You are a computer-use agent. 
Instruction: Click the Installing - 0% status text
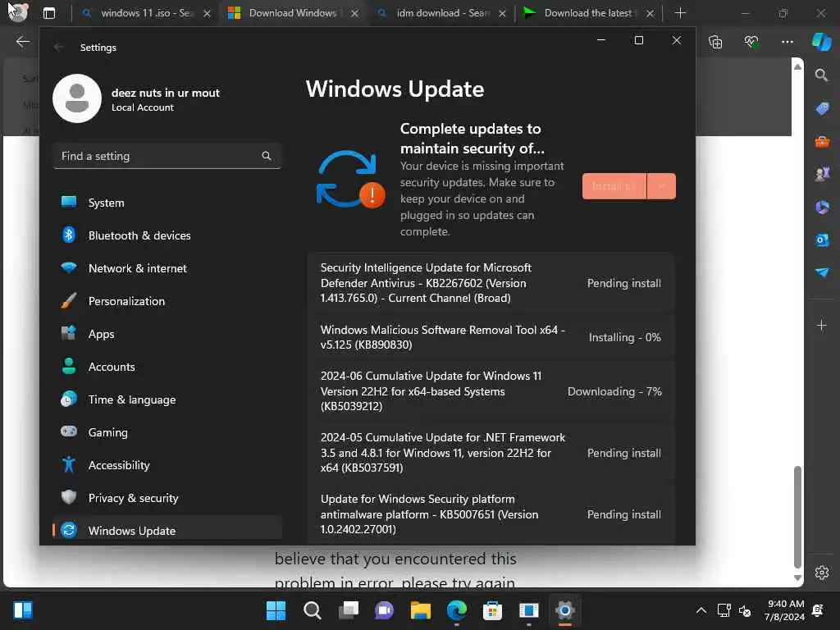click(x=624, y=337)
